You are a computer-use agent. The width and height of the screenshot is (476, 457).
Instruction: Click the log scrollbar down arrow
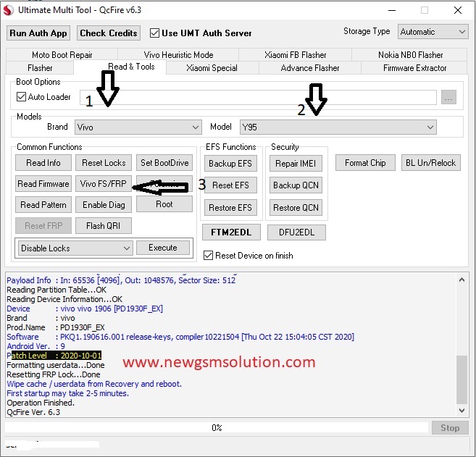[462, 410]
